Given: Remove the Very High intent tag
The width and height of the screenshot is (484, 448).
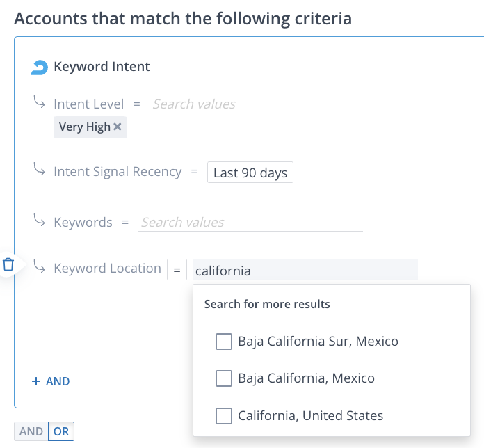Looking at the screenshot, I should point(118,127).
